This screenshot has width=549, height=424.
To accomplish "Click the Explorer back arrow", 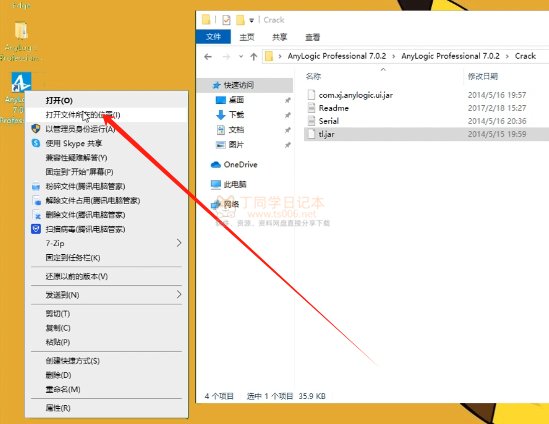I will [208, 57].
